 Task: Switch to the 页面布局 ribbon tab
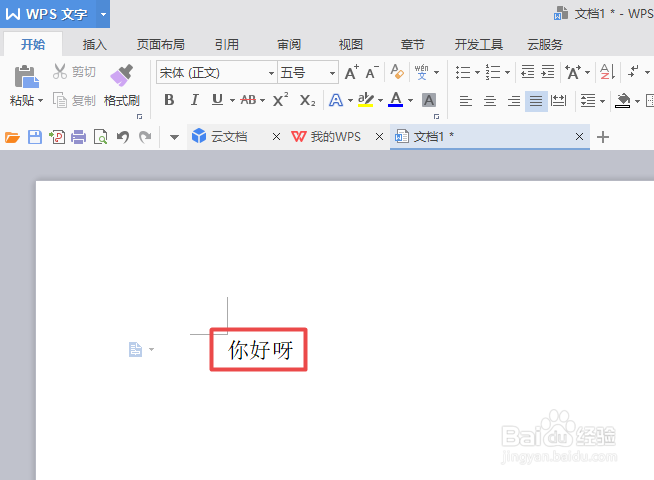point(161,44)
